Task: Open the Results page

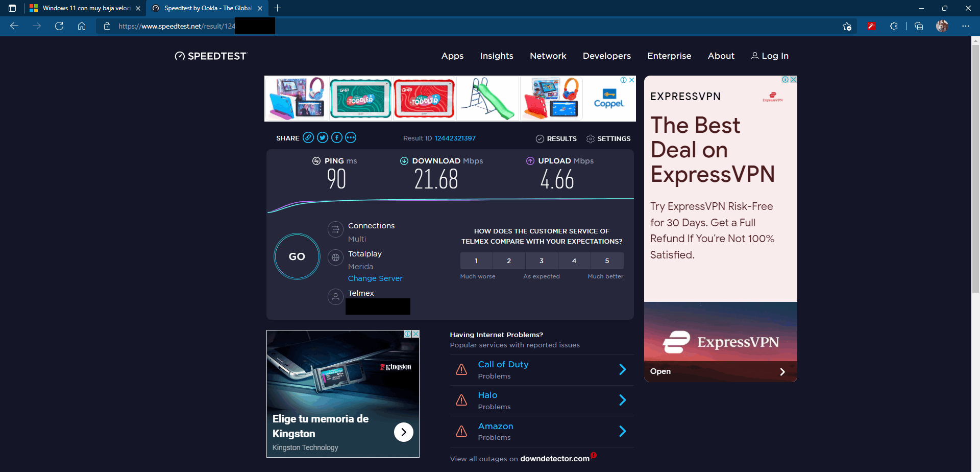Action: click(556, 138)
